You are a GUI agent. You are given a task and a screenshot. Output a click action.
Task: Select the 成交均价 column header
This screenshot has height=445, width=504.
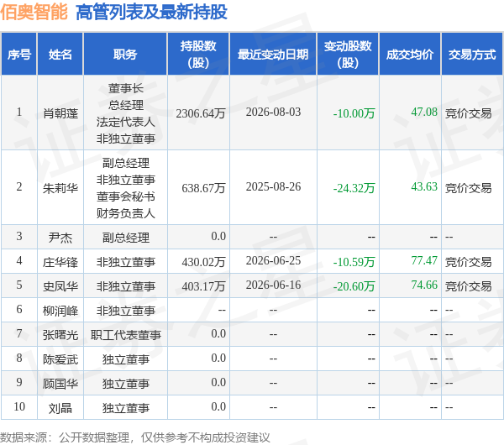pyautogui.click(x=410, y=55)
